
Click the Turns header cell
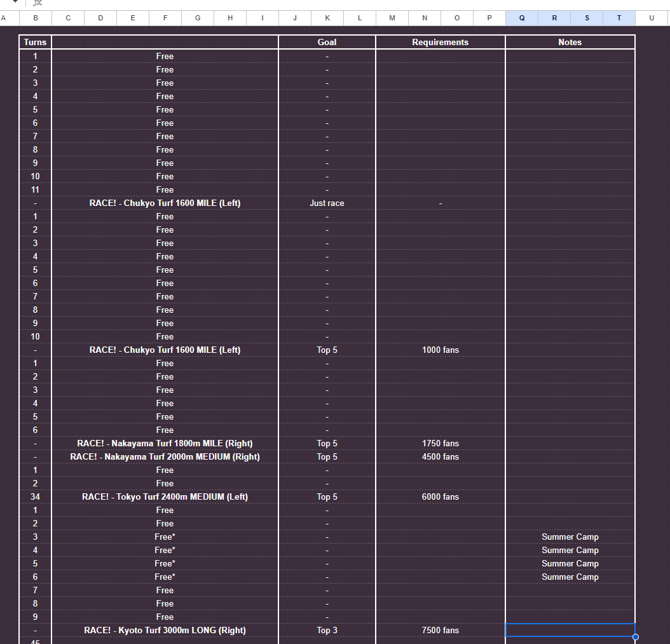click(35, 43)
